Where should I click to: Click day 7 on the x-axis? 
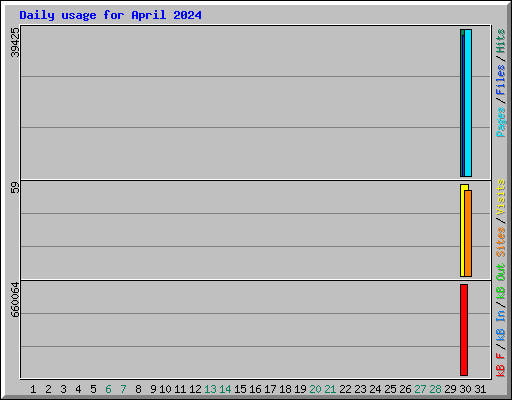click(x=123, y=389)
